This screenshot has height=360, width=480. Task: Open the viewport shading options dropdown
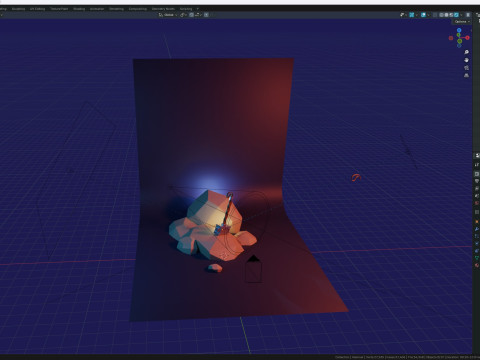tap(461, 15)
